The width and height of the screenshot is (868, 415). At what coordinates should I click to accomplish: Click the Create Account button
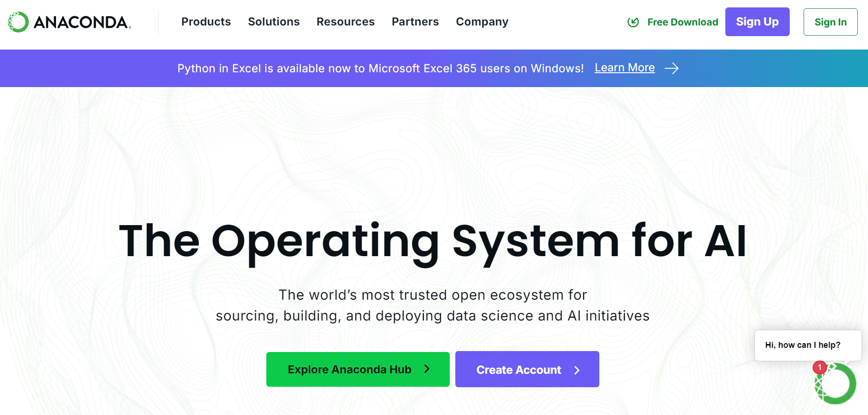(527, 369)
